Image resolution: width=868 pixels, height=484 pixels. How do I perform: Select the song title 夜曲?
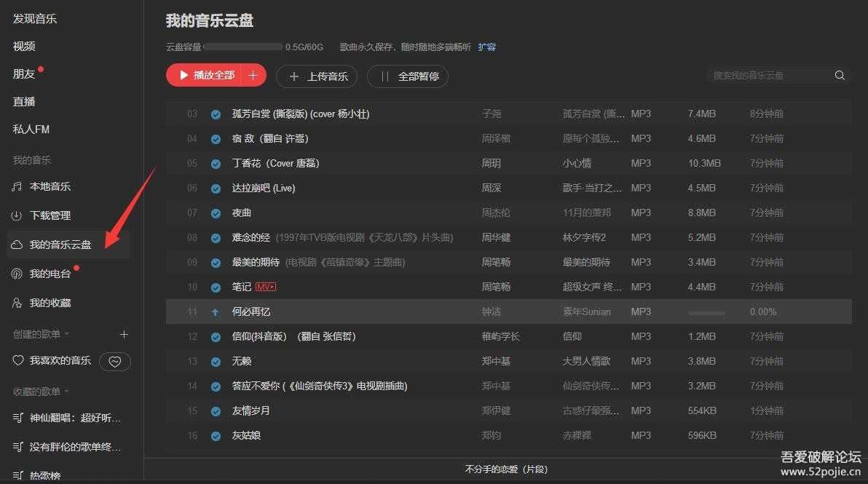pos(241,213)
